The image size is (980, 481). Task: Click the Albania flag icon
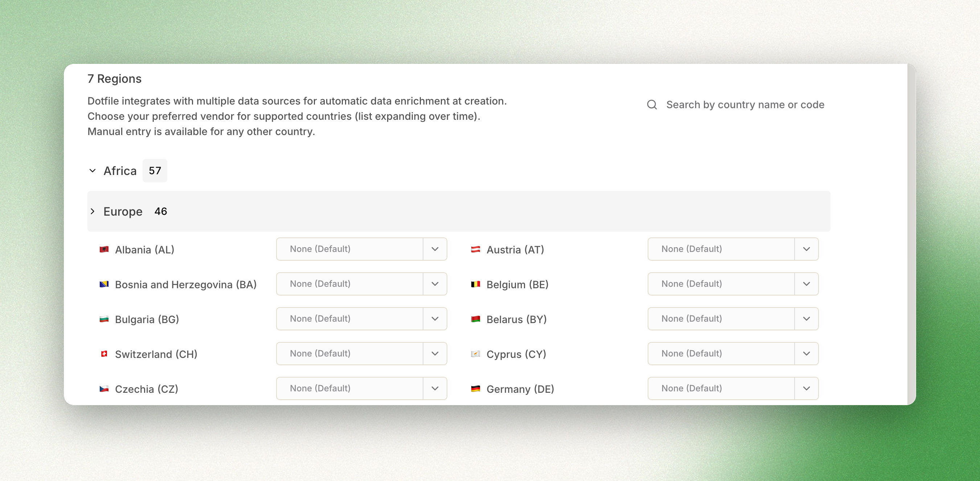click(104, 249)
